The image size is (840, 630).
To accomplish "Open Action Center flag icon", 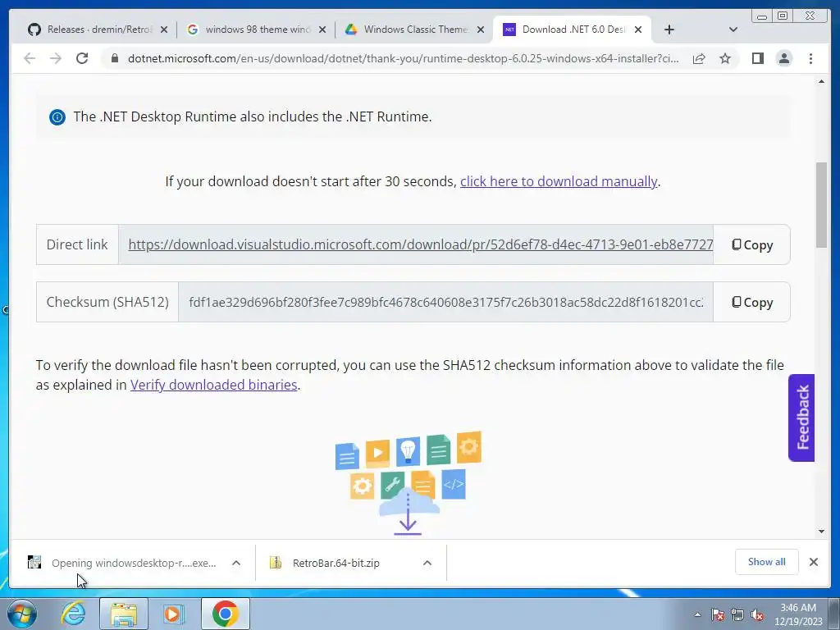I will click(718, 615).
